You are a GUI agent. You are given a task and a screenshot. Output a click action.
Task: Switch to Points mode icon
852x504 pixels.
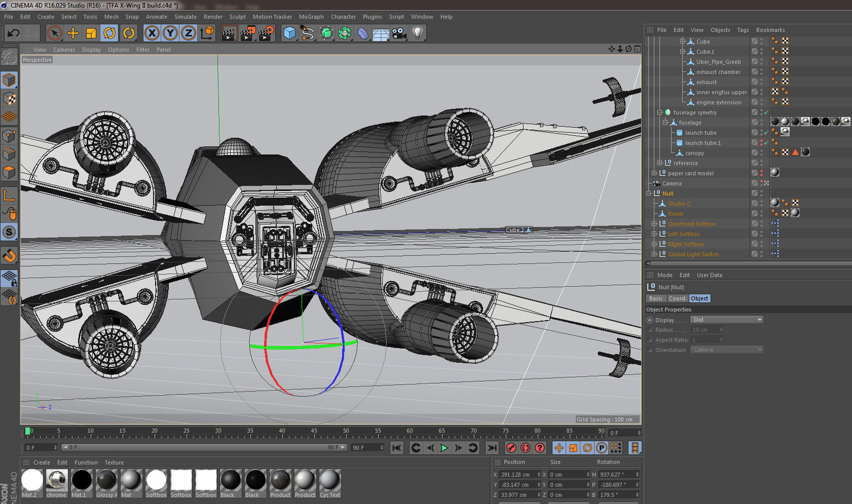click(9, 135)
